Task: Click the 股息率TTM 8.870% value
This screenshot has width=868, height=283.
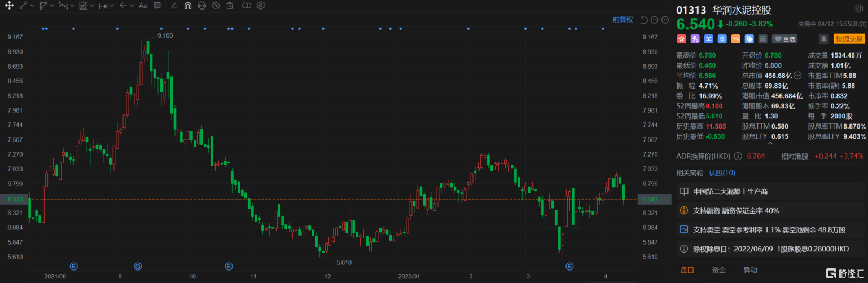Action: 854,126
